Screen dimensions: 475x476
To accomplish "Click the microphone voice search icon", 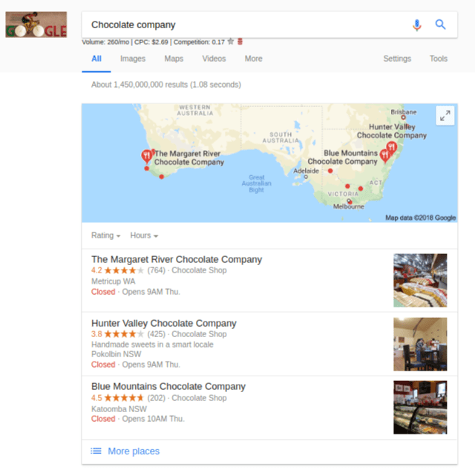I will tap(417, 25).
